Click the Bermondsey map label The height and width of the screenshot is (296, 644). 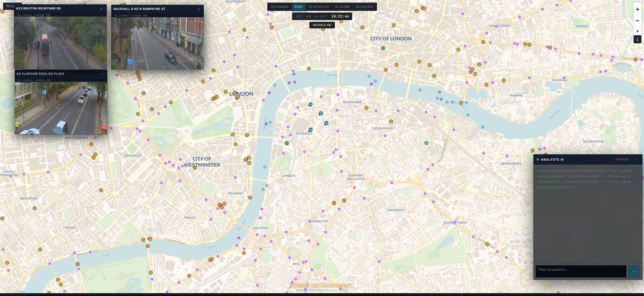[511, 164]
